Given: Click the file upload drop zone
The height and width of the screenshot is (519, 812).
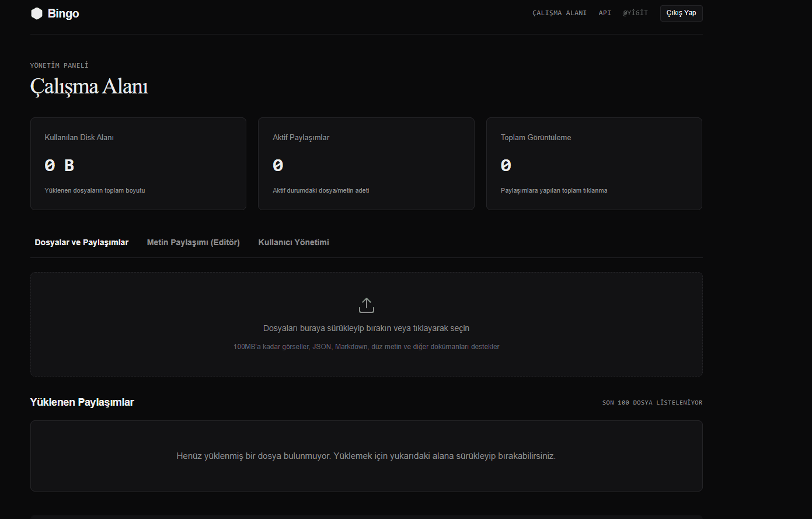Looking at the screenshot, I should pyautogui.click(x=367, y=324).
